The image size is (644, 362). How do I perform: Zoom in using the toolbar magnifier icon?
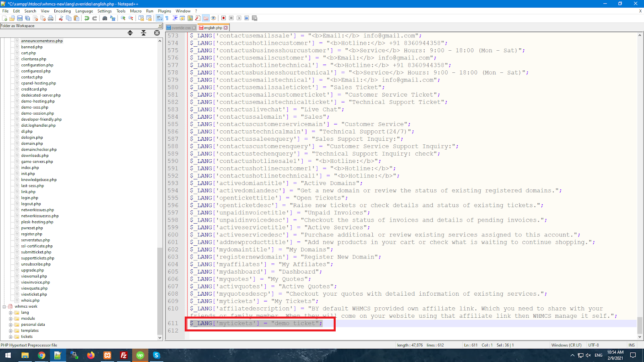click(x=123, y=18)
